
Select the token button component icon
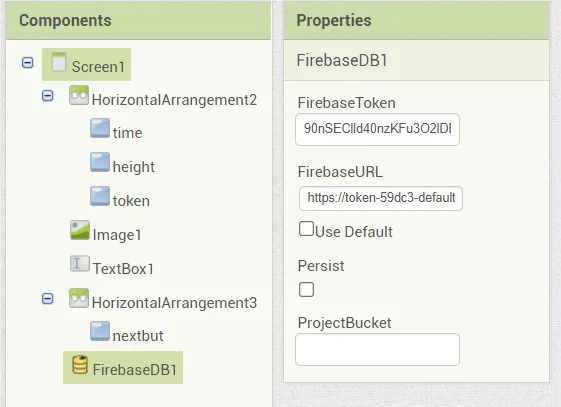(x=100, y=196)
